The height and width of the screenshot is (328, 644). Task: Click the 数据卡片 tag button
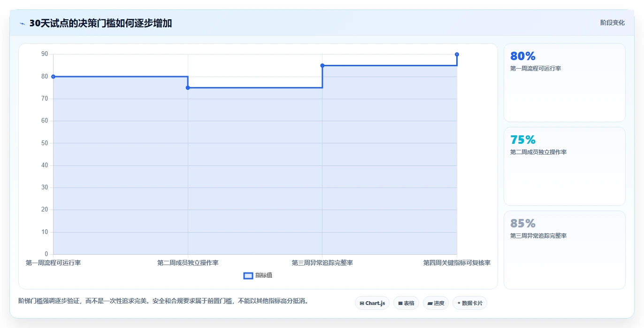[469, 303]
